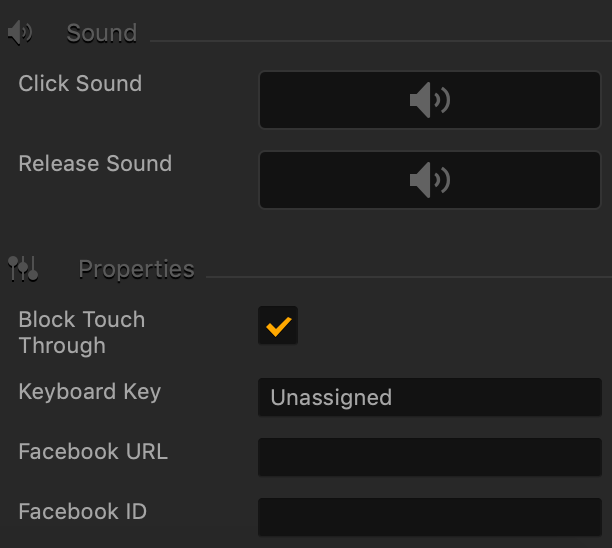Select the Unassigned Keyboard Key field
Image resolution: width=612 pixels, height=548 pixels.
pos(430,397)
